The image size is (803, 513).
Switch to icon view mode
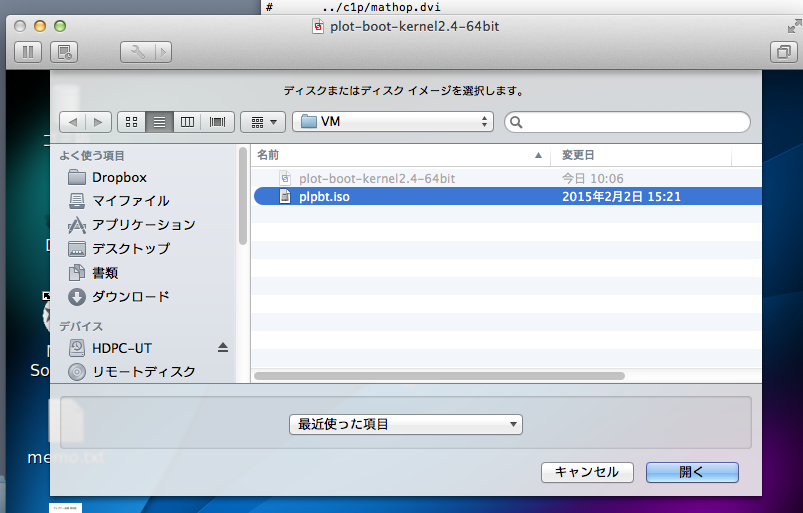131,122
